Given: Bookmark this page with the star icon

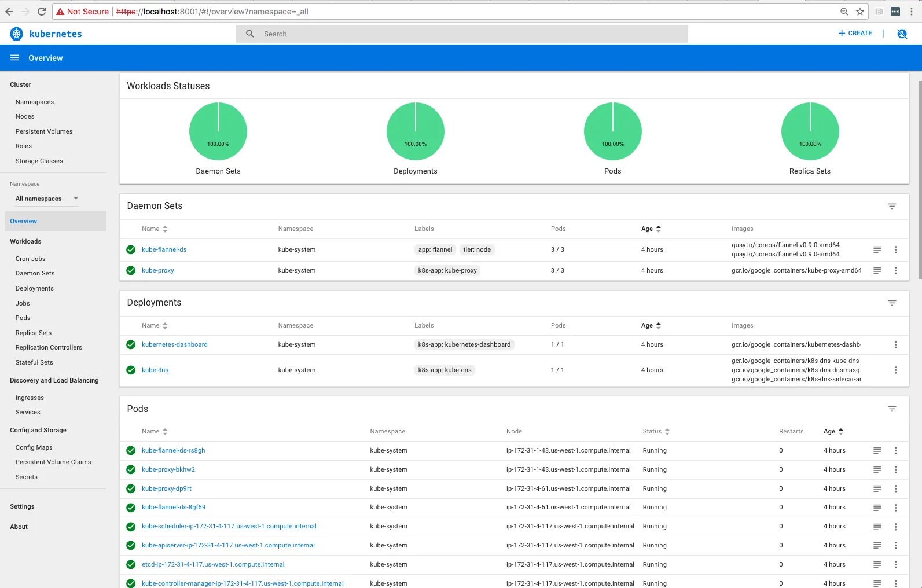Looking at the screenshot, I should point(860,12).
